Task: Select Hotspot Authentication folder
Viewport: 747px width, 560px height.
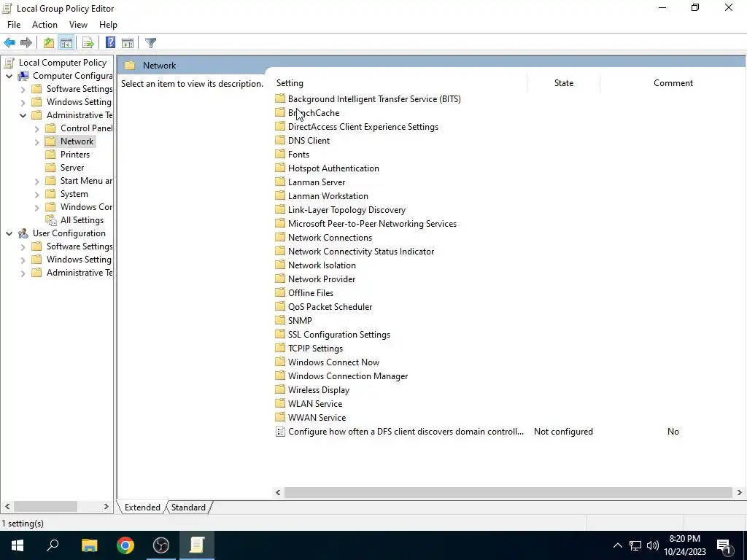Action: click(x=333, y=168)
